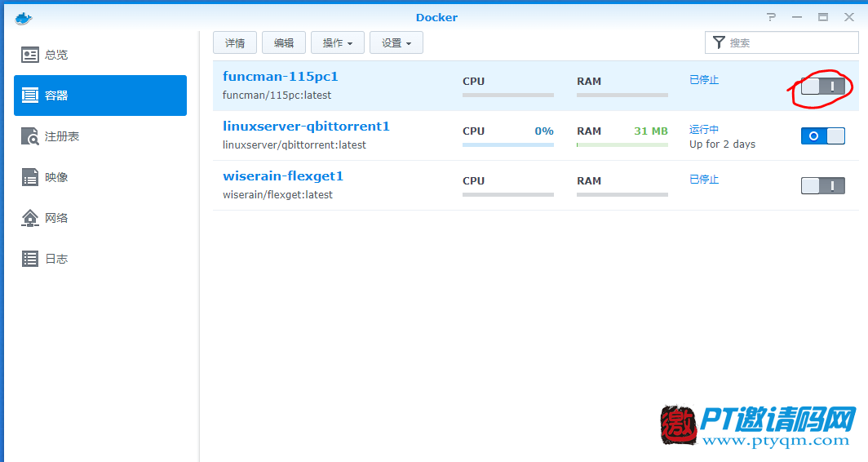Click the 日志 log list icon
Screen dimensions: 868x462
(x=30, y=259)
